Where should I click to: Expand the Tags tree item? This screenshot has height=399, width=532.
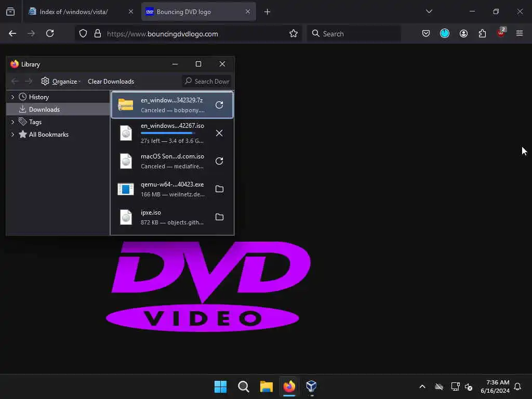pos(12,122)
